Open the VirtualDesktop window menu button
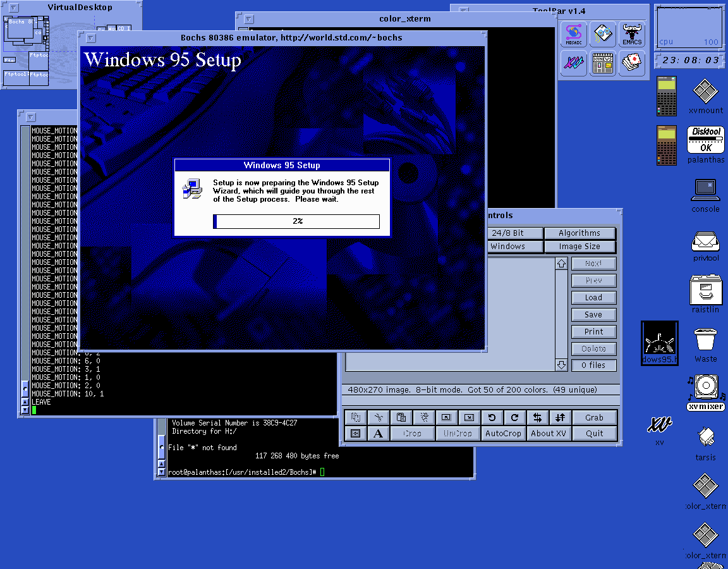The width and height of the screenshot is (728, 569). (x=14, y=8)
